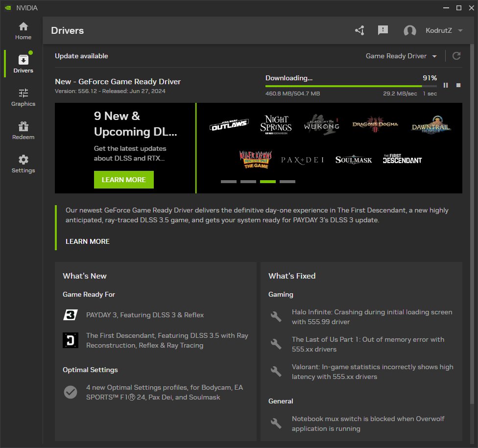Click the 'Halo Infinite: Crashing' fix text

pyautogui.click(x=372, y=317)
